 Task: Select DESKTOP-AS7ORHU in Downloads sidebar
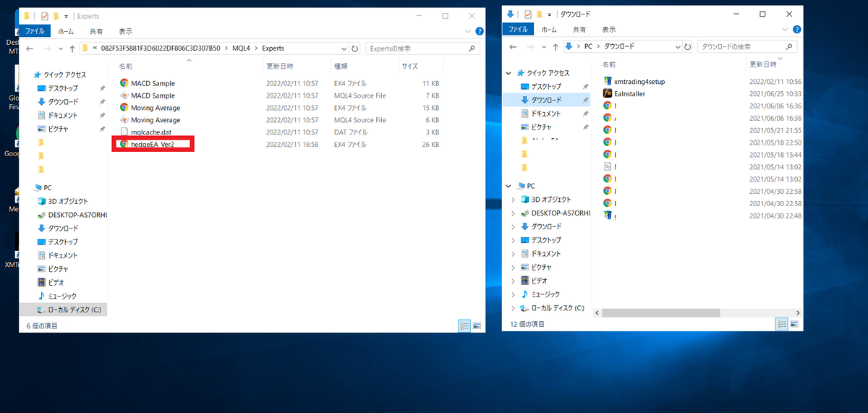(x=561, y=213)
